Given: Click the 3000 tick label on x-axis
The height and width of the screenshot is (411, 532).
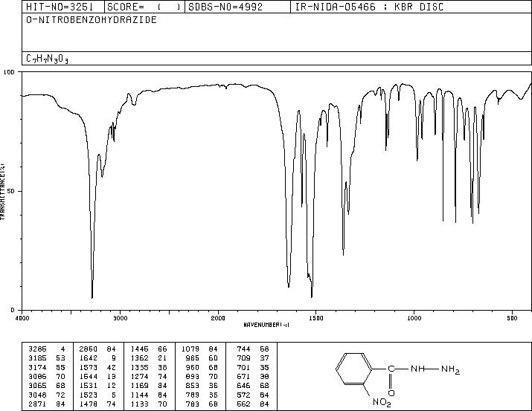Looking at the screenshot, I should (120, 318).
